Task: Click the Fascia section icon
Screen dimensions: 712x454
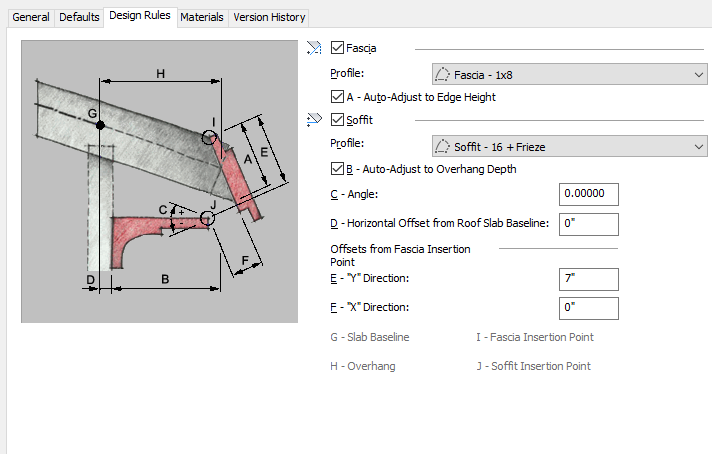Action: click(314, 48)
